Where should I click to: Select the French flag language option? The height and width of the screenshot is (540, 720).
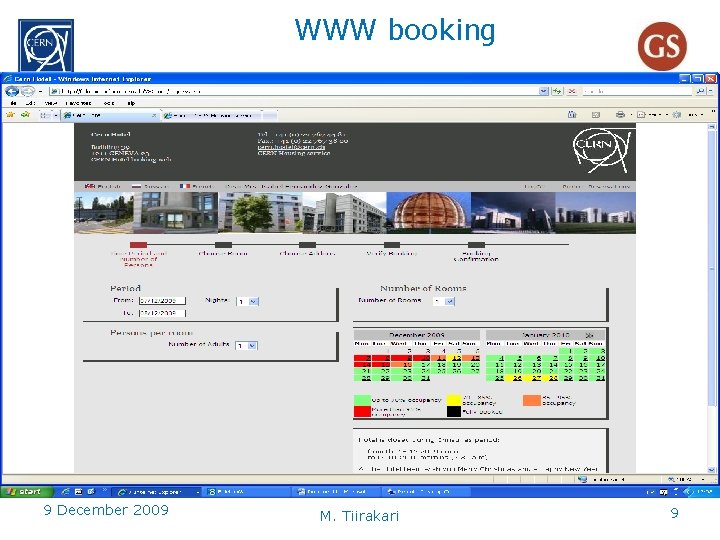[185, 186]
